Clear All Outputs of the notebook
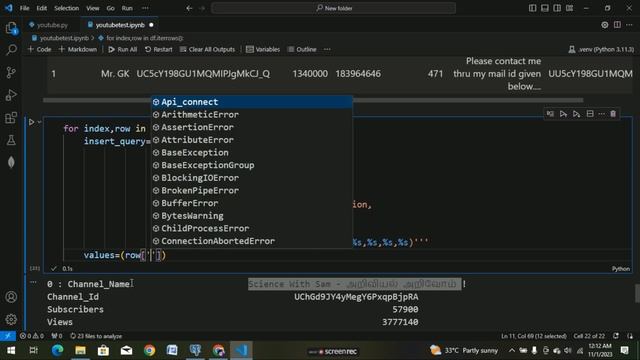The image size is (640, 360). (207, 49)
